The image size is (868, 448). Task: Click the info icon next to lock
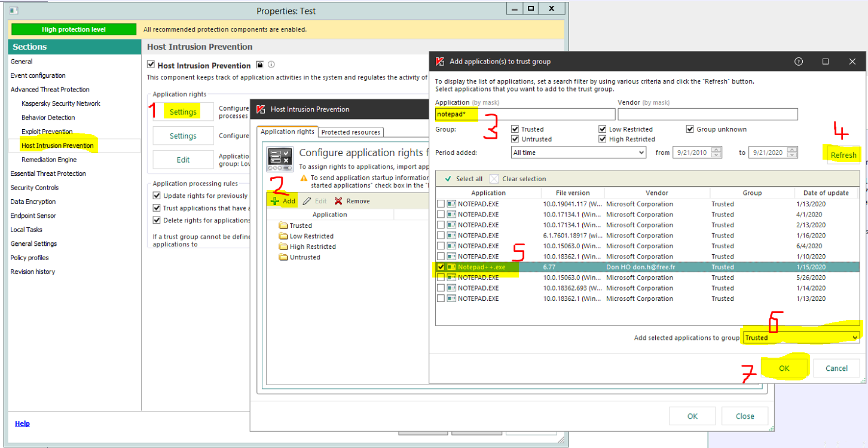point(271,65)
